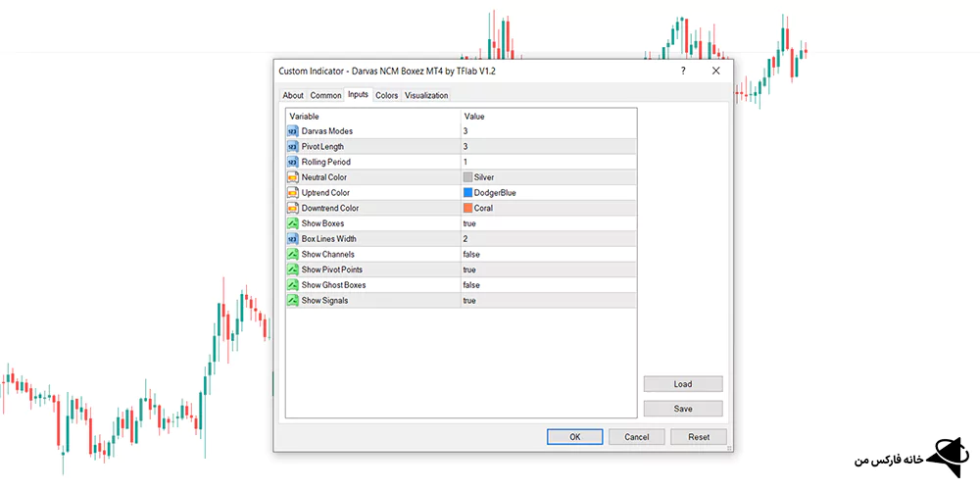Viewport: 980px width, 490px height.
Task: Click the Rolling Period value 1
Action: (465, 162)
